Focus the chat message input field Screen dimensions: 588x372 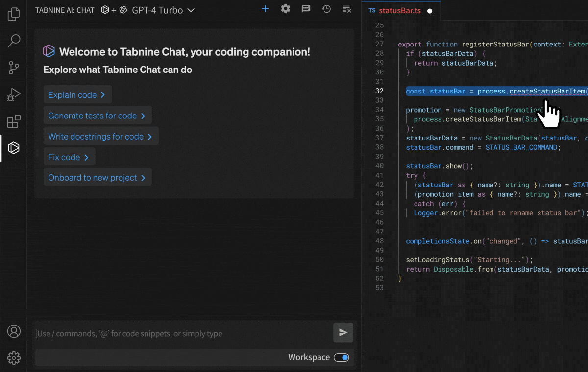(x=181, y=334)
